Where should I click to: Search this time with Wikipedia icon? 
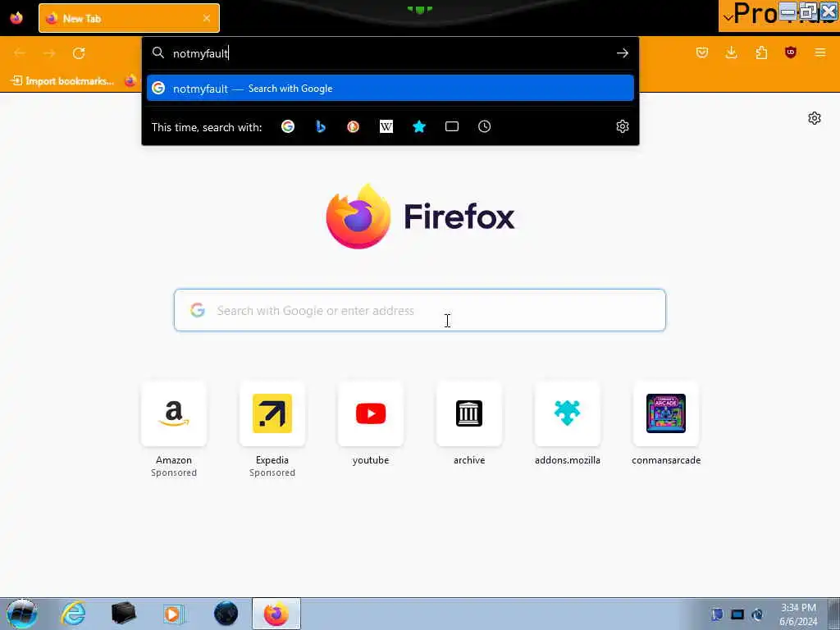pos(386,127)
